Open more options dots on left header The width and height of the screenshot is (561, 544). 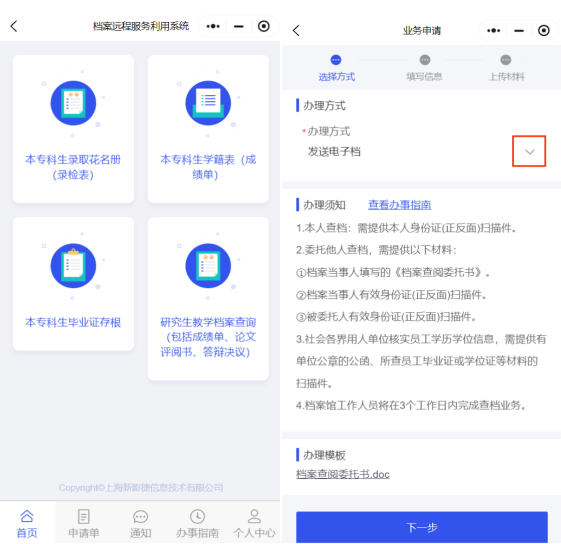point(213,26)
